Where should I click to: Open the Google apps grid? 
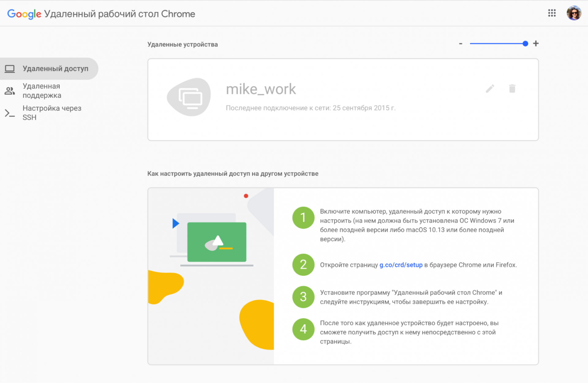pyautogui.click(x=552, y=13)
